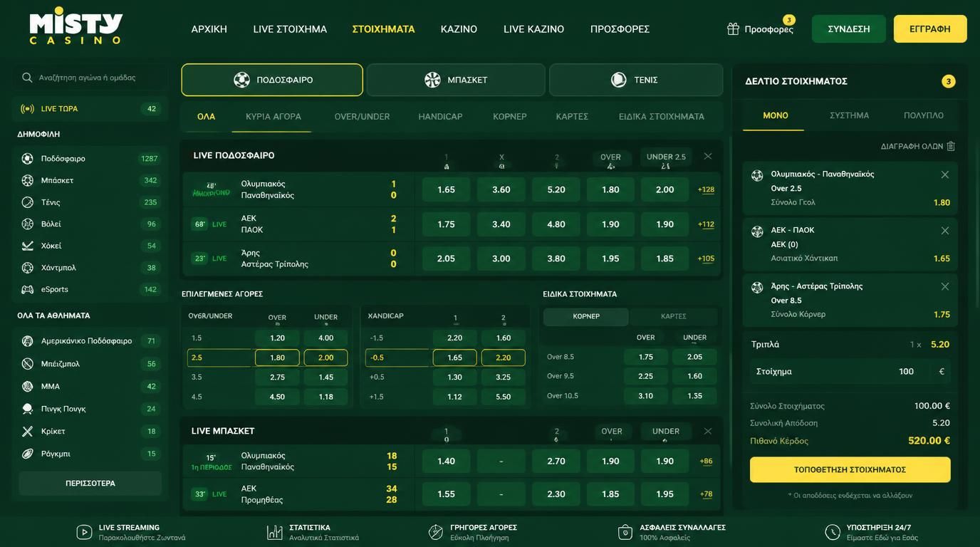The height and width of the screenshot is (547, 980).
Task: Click the eSports gamepad icon
Action: tap(27, 289)
